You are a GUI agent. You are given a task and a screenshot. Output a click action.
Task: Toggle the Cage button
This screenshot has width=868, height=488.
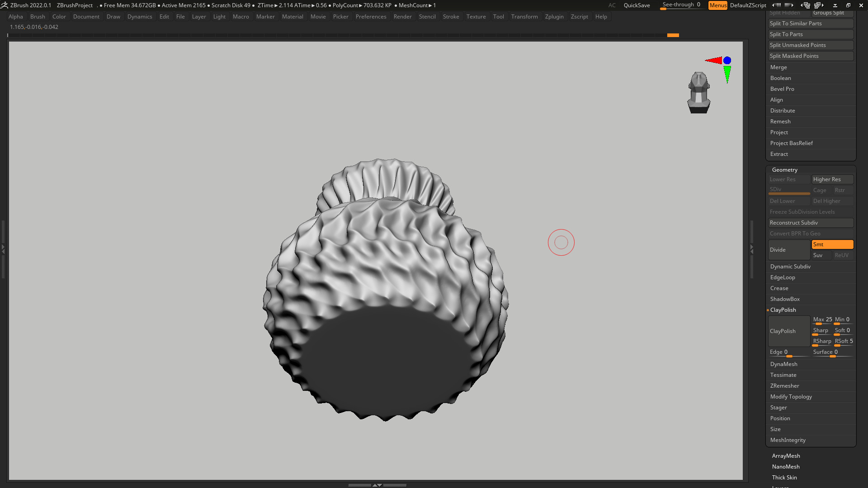pyautogui.click(x=821, y=190)
